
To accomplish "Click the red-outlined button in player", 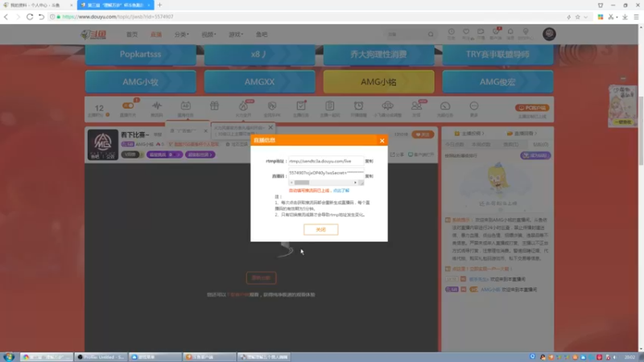I will [x=261, y=278].
